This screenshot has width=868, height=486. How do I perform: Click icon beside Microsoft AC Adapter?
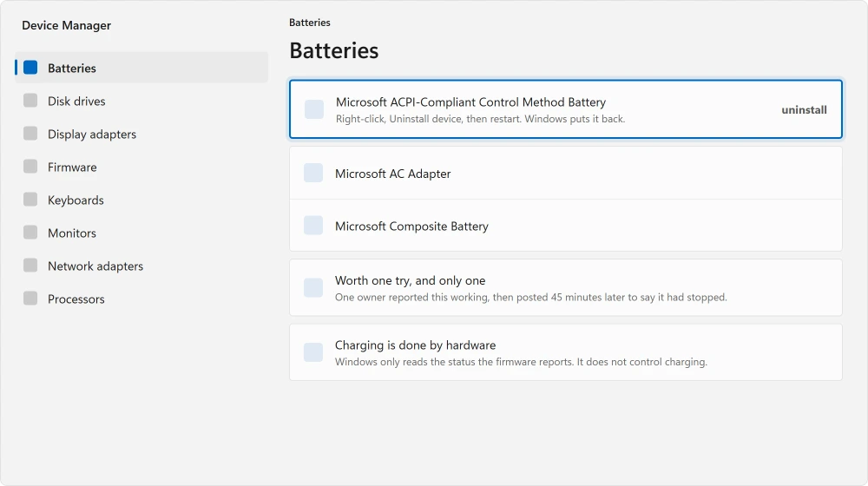pyautogui.click(x=313, y=173)
